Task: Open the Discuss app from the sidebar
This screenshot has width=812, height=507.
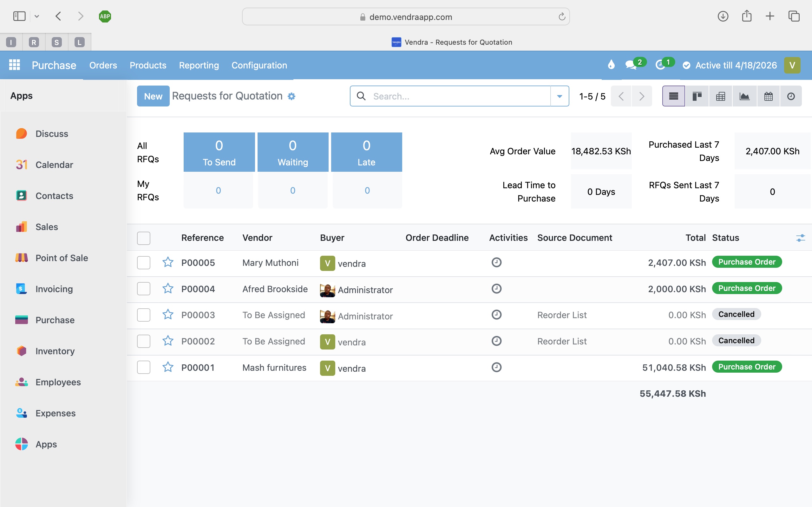Action: pos(51,133)
